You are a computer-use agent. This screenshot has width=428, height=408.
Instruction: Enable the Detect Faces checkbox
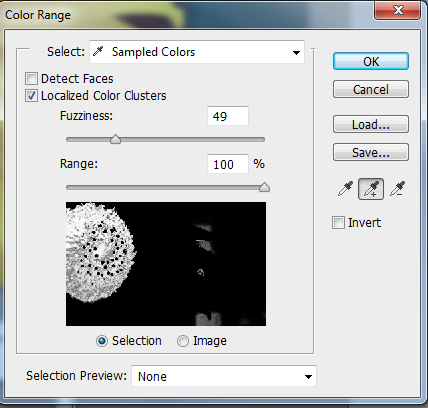point(31,79)
